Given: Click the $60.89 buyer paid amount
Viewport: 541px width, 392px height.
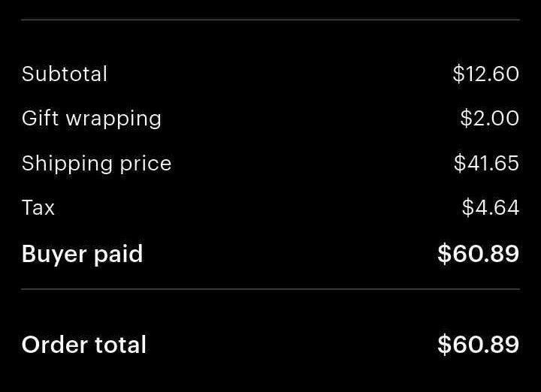Looking at the screenshot, I should [478, 254].
